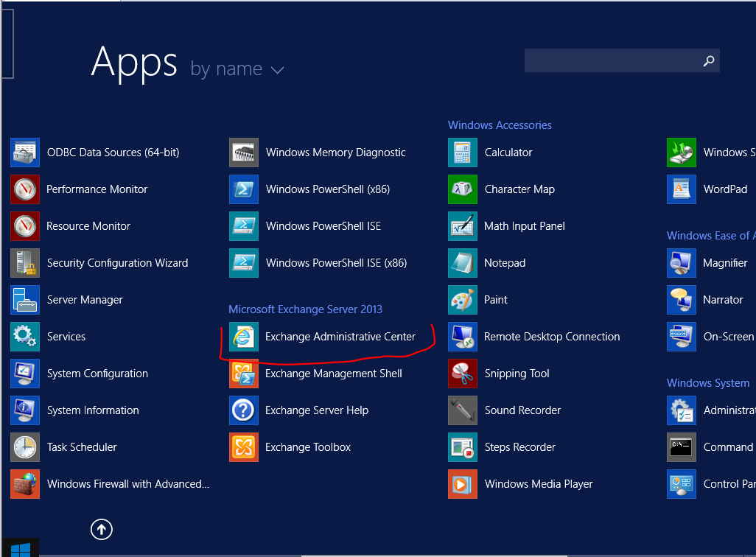Launch System Configuration icon

pos(25,374)
